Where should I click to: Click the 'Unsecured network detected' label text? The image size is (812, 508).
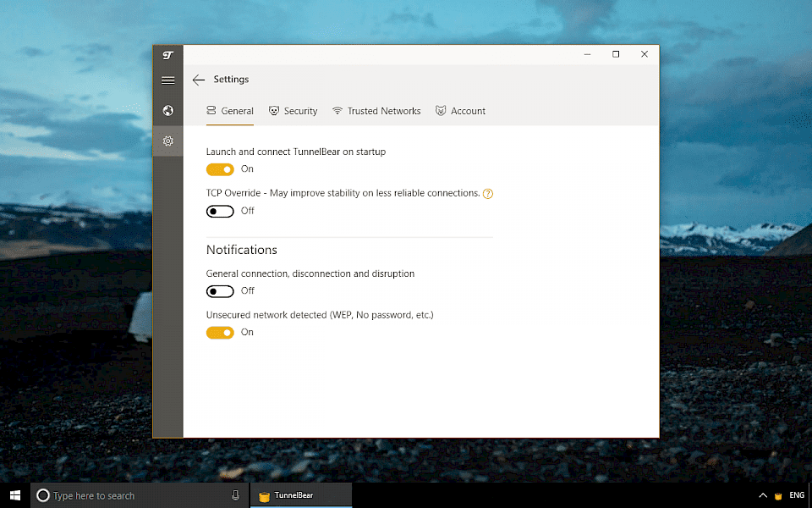click(x=320, y=315)
